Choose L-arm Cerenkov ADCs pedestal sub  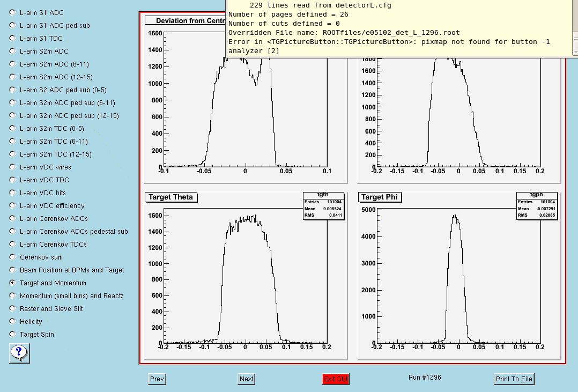[x=12, y=232]
